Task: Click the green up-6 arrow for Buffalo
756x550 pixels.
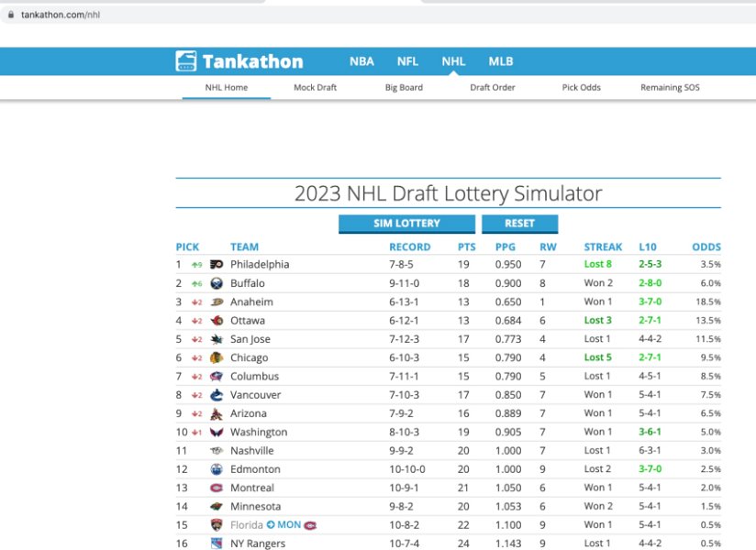Action: click(196, 283)
